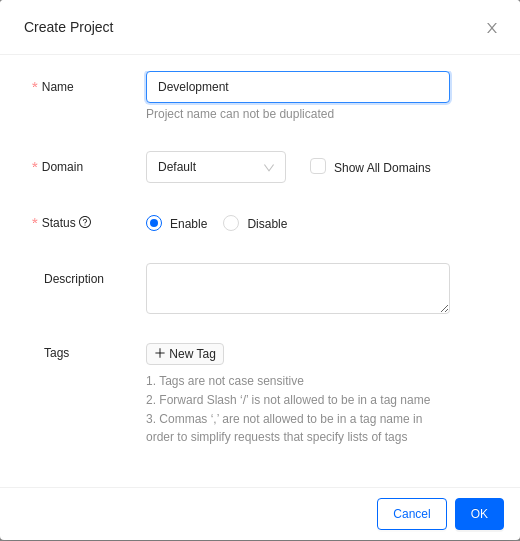Select the Disable status radio button

pyautogui.click(x=231, y=223)
